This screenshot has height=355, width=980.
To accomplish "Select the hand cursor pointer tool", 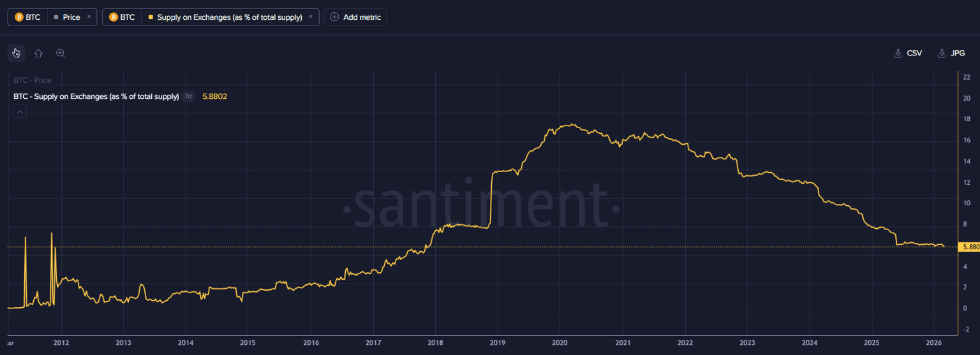I will (17, 54).
